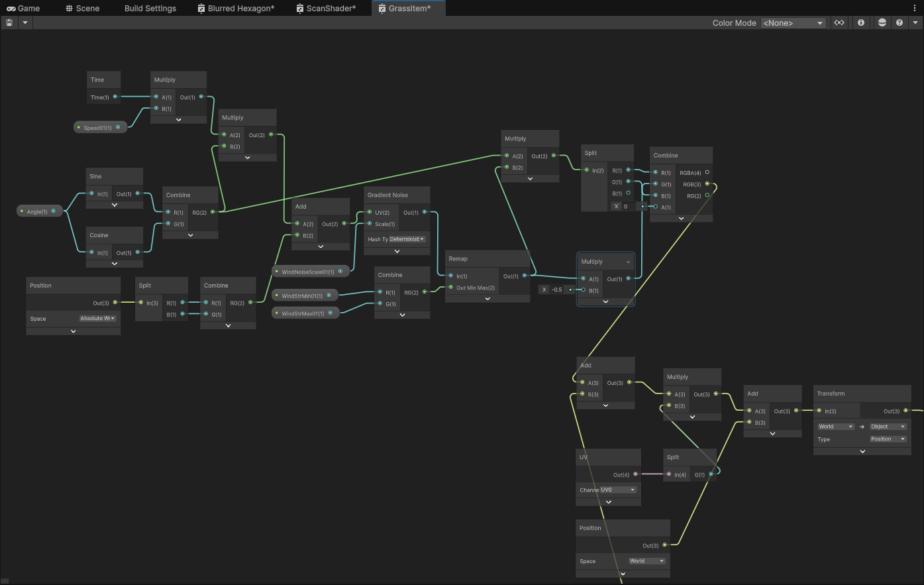Open the arrow menu right of help icon
Screen dimensions: 924x585
(915, 23)
